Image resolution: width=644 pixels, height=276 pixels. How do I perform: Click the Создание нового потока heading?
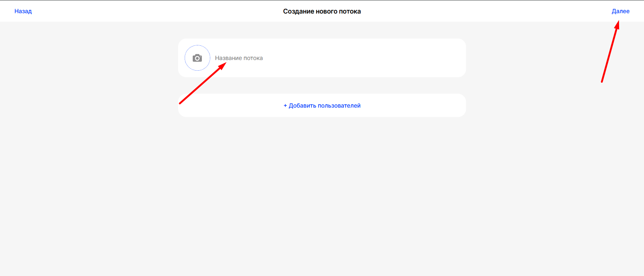(x=322, y=11)
